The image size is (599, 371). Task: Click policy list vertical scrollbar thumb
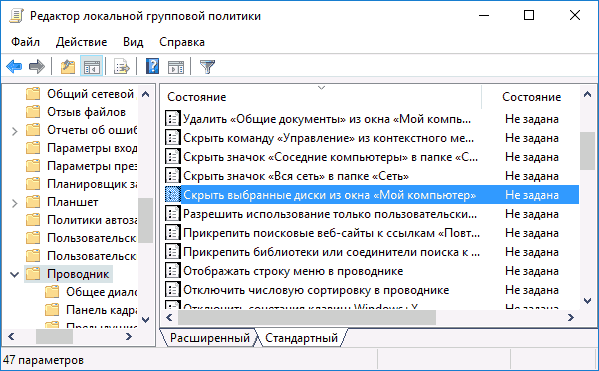pos(588,151)
